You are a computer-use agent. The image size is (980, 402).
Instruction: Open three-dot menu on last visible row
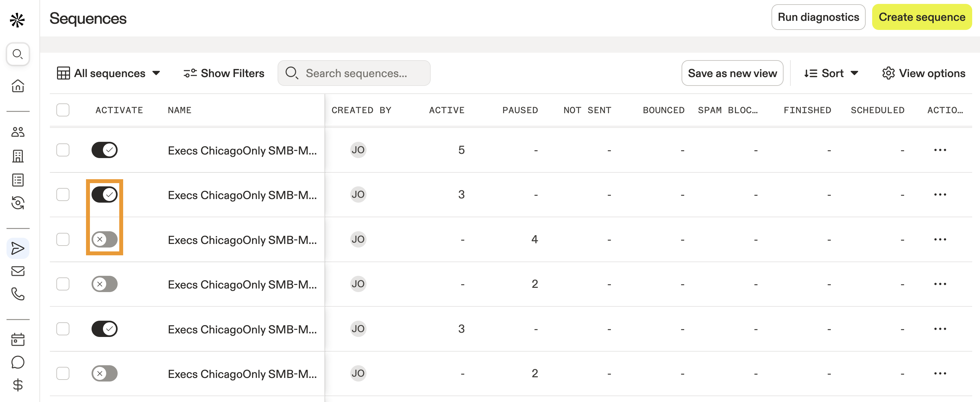coord(940,373)
